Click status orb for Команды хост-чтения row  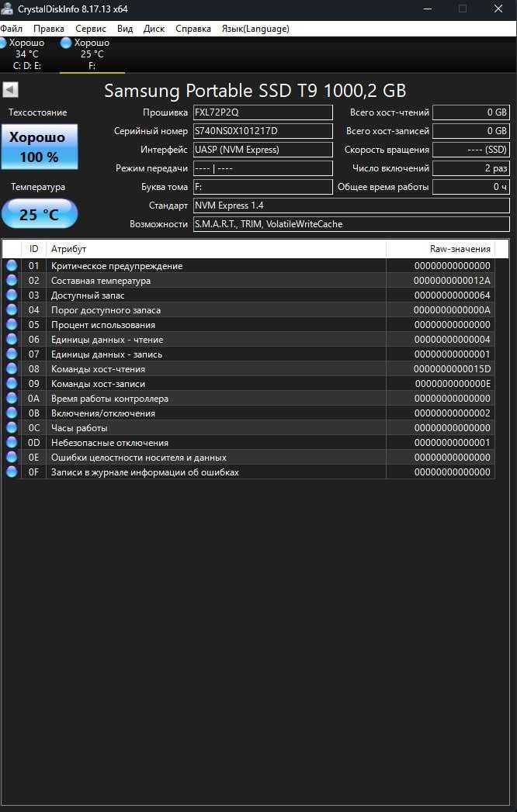point(12,369)
